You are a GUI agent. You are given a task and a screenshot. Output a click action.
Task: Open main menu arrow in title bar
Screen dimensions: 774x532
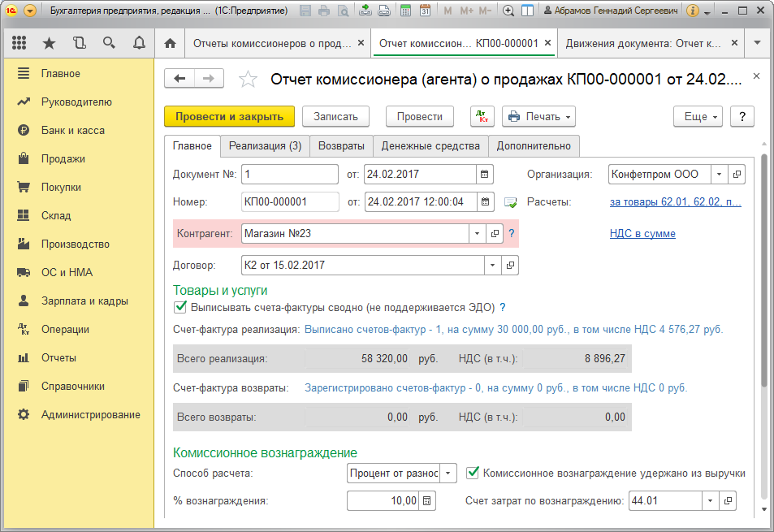[x=30, y=11]
